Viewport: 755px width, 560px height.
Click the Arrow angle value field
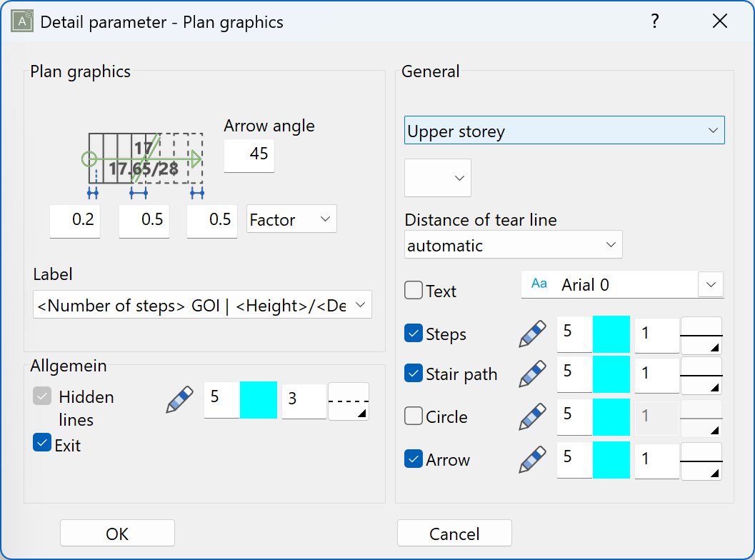click(249, 156)
